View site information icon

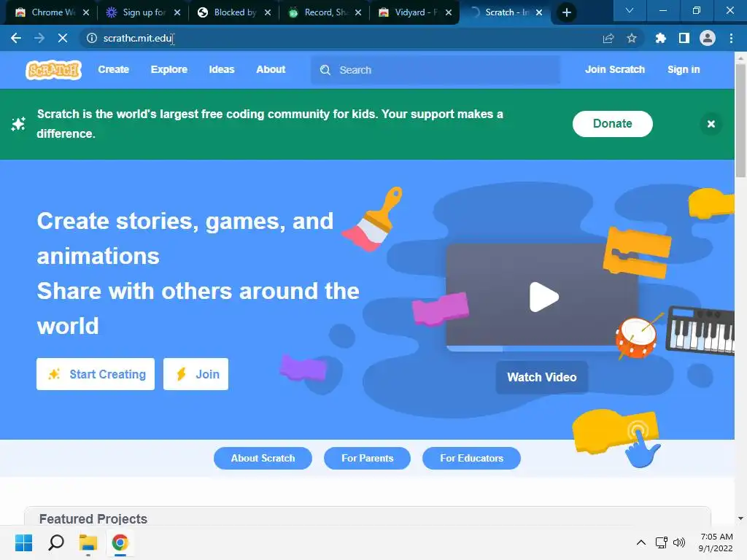click(91, 38)
